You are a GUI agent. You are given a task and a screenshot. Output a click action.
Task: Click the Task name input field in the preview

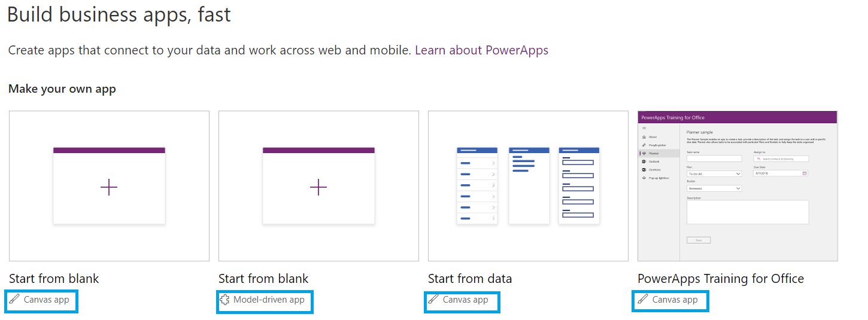(714, 159)
